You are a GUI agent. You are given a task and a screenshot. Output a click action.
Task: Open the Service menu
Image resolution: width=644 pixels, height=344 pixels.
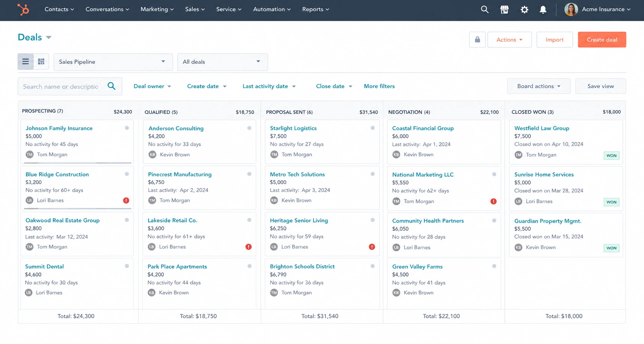tap(229, 9)
